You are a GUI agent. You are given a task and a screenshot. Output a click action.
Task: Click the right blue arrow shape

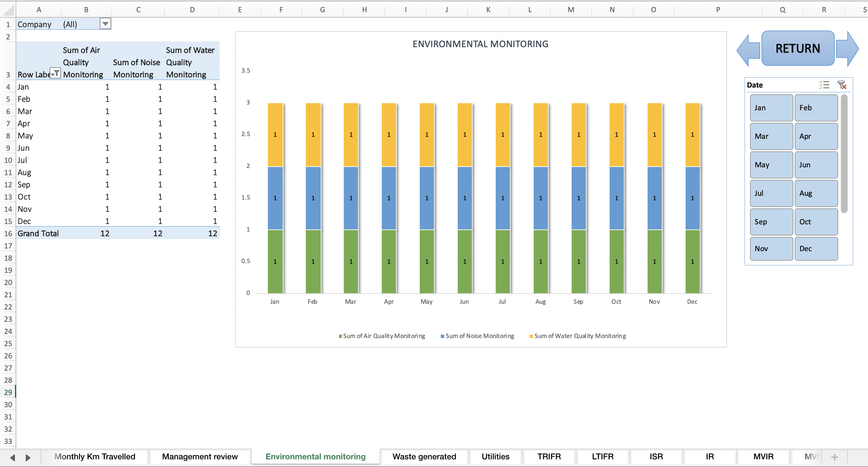pos(848,50)
